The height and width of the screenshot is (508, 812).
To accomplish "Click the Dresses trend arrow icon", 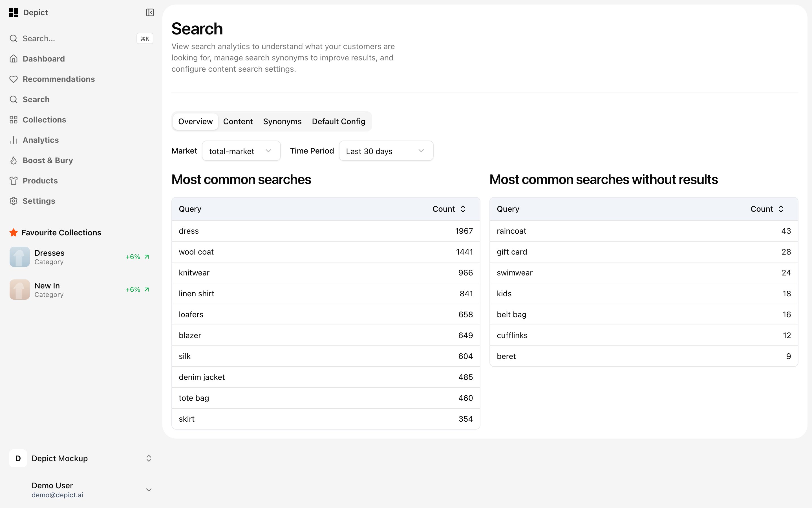I will [147, 257].
